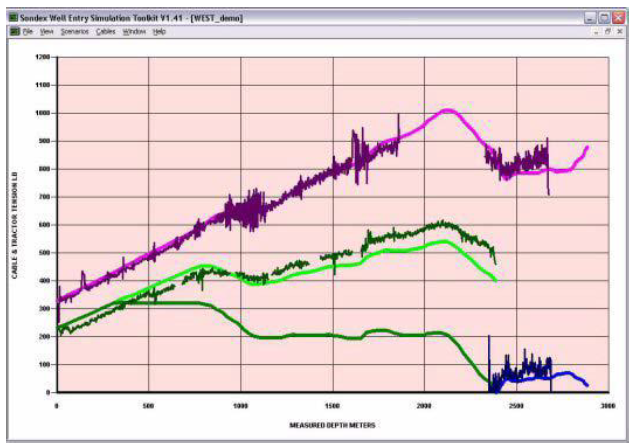The width and height of the screenshot is (635, 447).
Task: Click the Sondex application icon in title bar
Action: 14,18
